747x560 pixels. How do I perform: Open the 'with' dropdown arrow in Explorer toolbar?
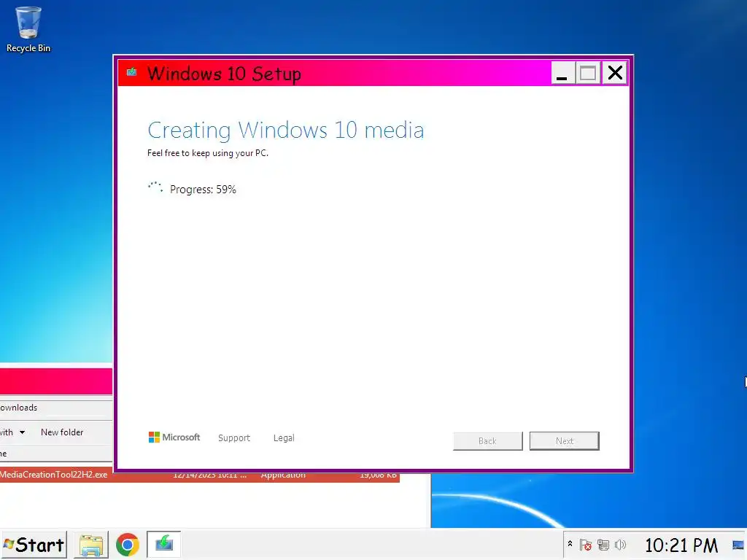coord(22,432)
